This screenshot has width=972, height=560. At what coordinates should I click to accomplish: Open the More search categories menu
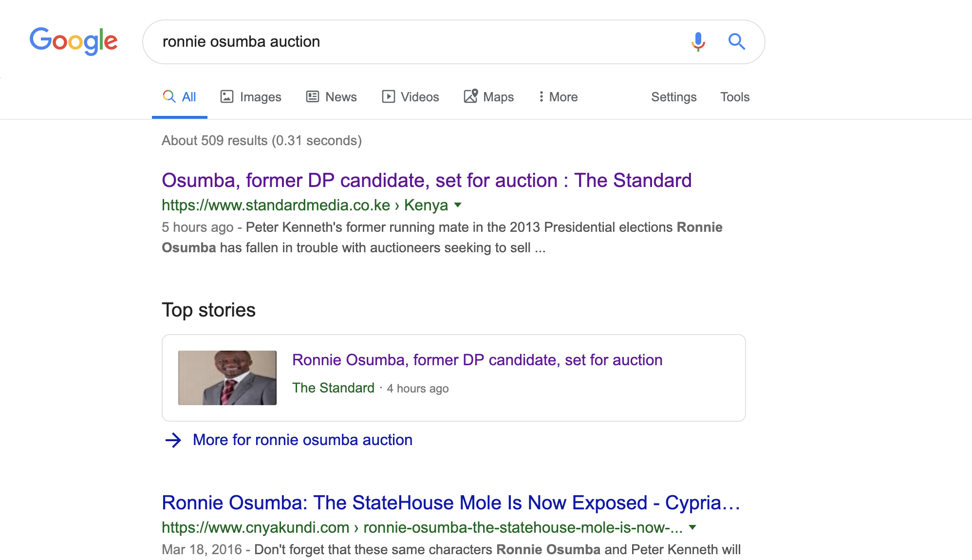(x=558, y=97)
